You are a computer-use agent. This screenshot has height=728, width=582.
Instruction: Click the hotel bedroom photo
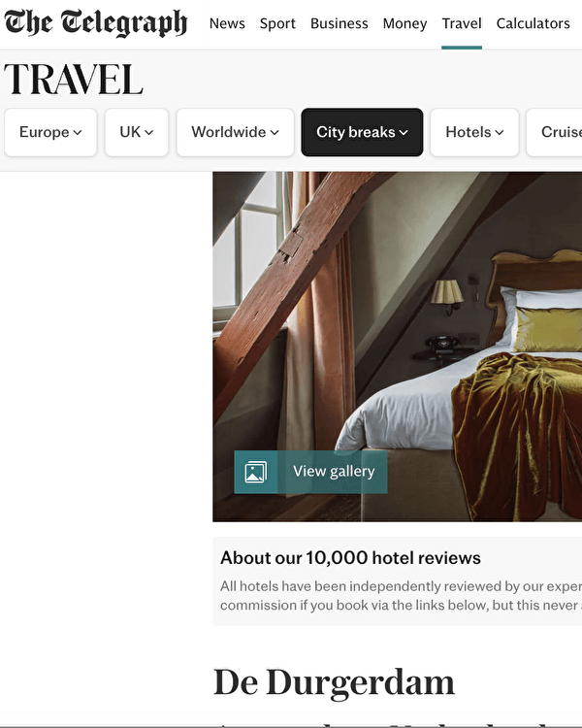[x=398, y=347]
